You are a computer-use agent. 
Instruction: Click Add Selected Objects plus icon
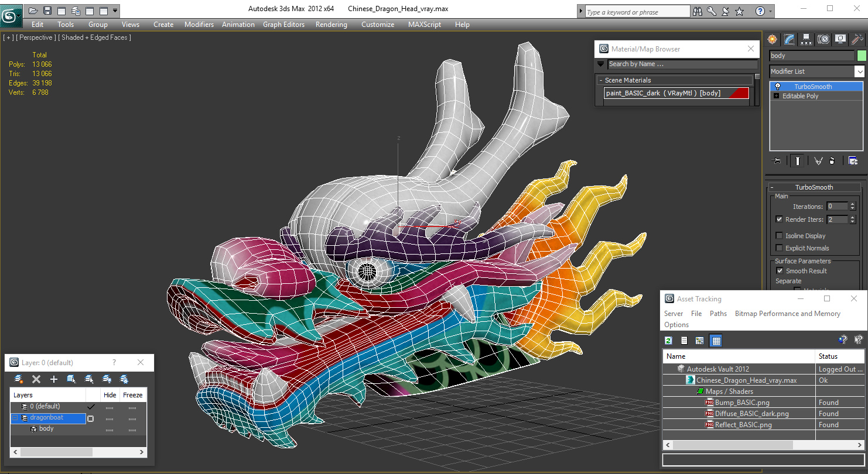pyautogui.click(x=53, y=379)
